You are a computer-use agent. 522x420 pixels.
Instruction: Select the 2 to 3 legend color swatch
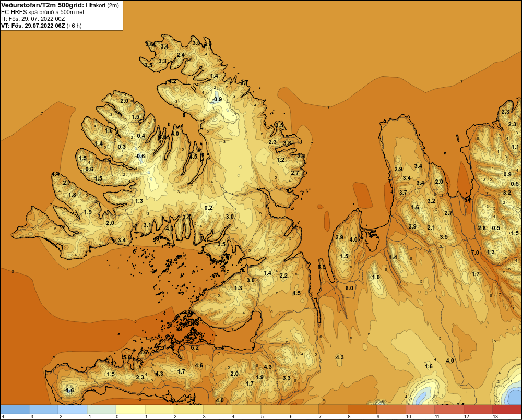pos(188,410)
